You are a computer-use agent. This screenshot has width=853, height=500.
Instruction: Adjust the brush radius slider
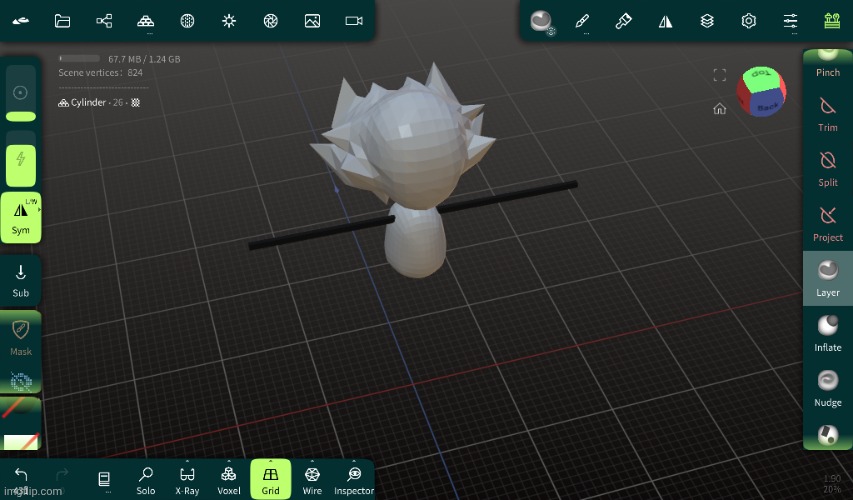(21, 94)
